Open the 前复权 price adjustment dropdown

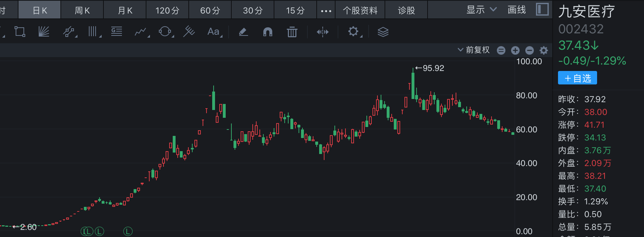(474, 50)
